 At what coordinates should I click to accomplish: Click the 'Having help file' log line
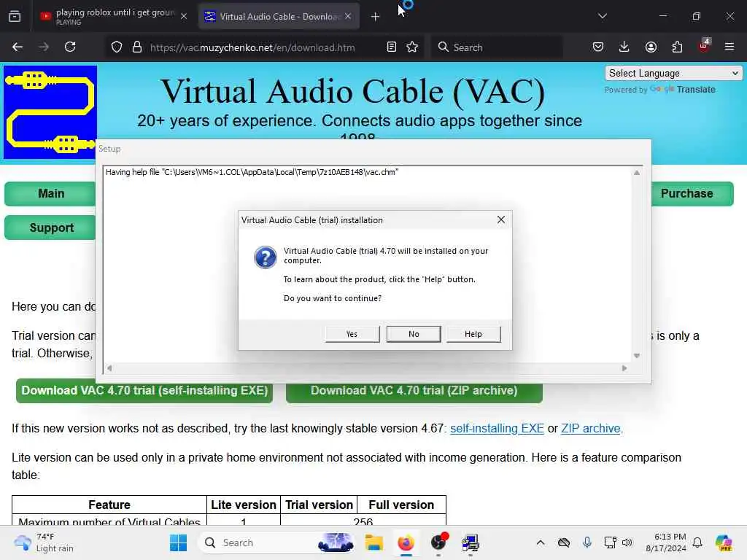pos(252,172)
